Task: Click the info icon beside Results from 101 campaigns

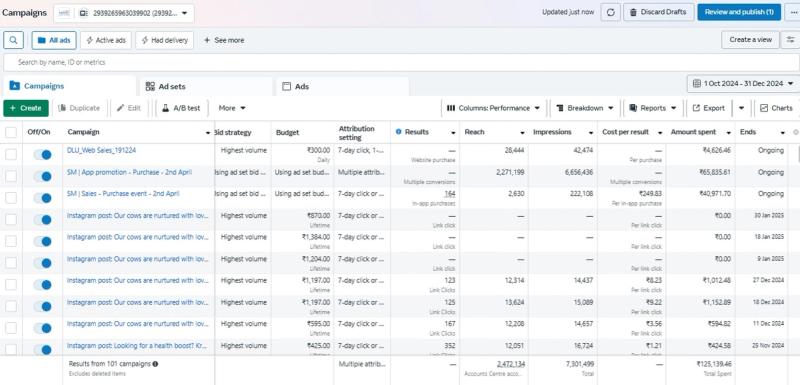Action: 155,364
